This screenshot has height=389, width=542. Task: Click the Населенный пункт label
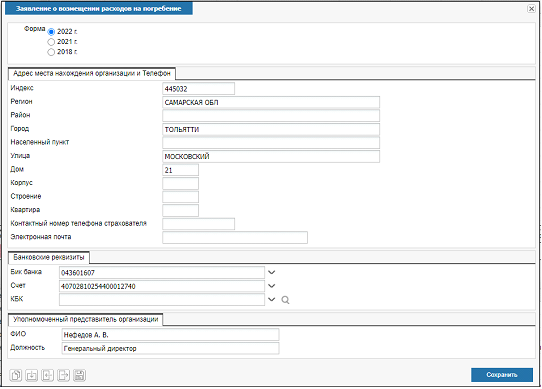[x=40, y=142]
